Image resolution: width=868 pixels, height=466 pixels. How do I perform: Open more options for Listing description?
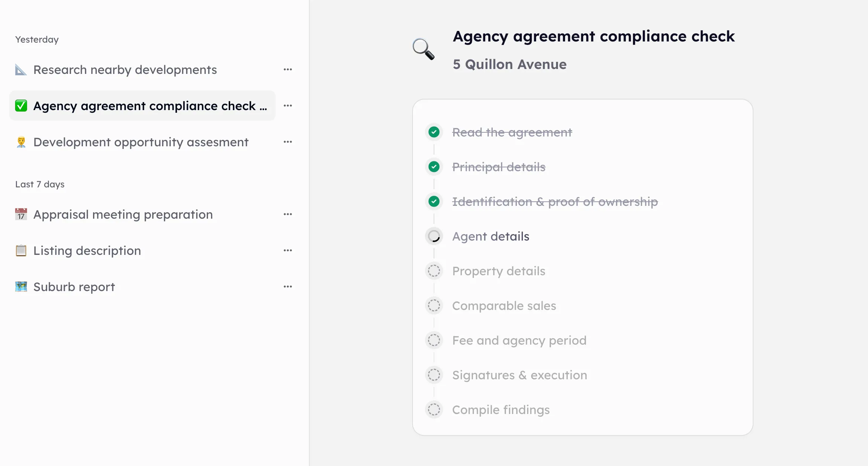288,250
